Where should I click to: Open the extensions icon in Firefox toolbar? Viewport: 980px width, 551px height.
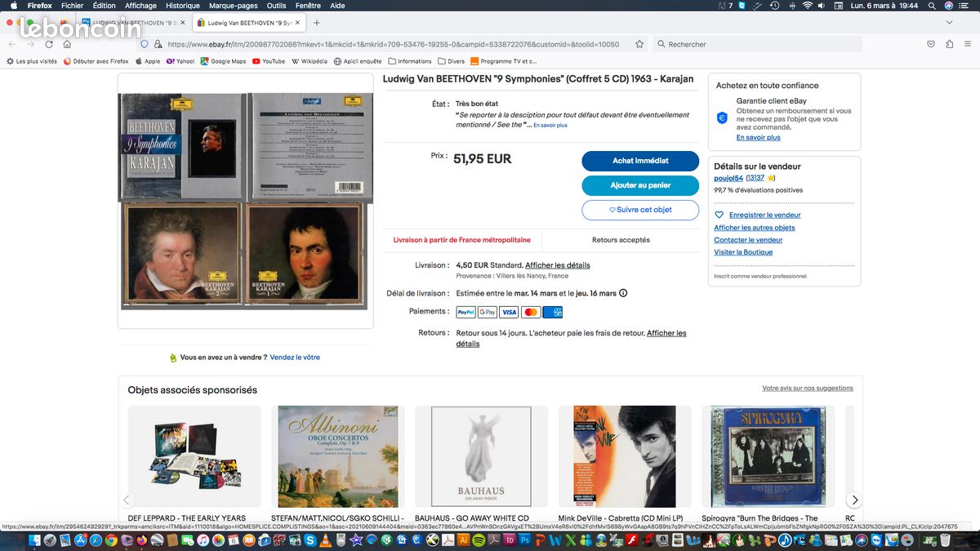tap(949, 44)
